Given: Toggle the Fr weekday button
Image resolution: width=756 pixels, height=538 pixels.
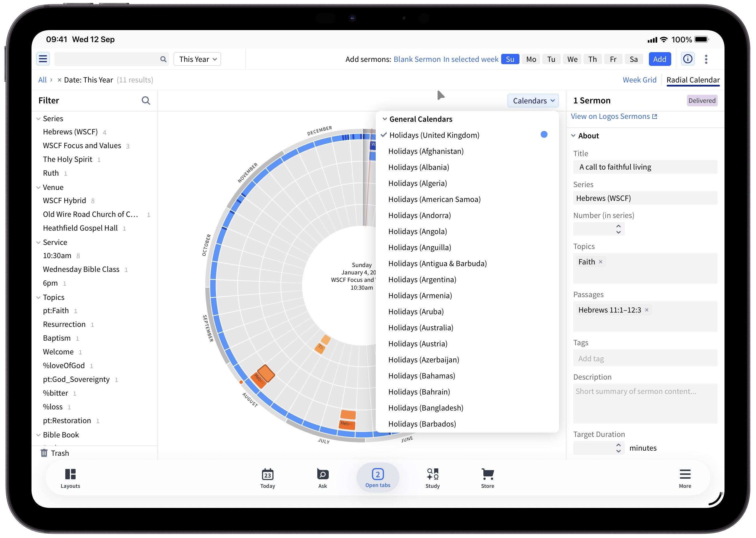Looking at the screenshot, I should 613,59.
